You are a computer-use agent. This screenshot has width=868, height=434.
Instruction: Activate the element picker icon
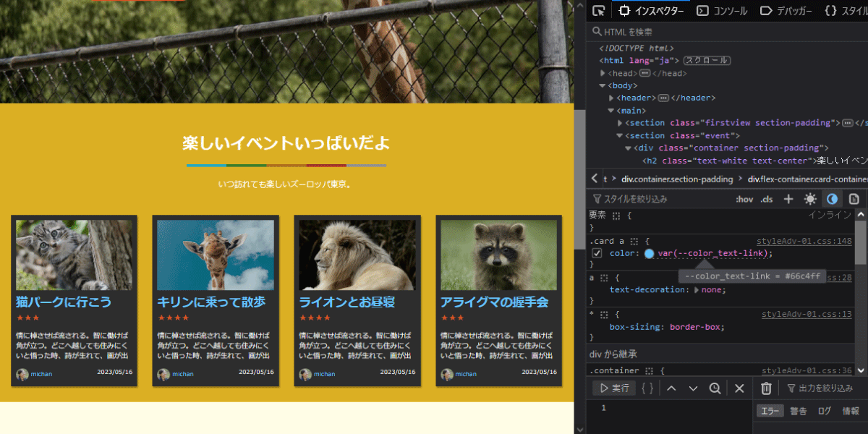[598, 11]
